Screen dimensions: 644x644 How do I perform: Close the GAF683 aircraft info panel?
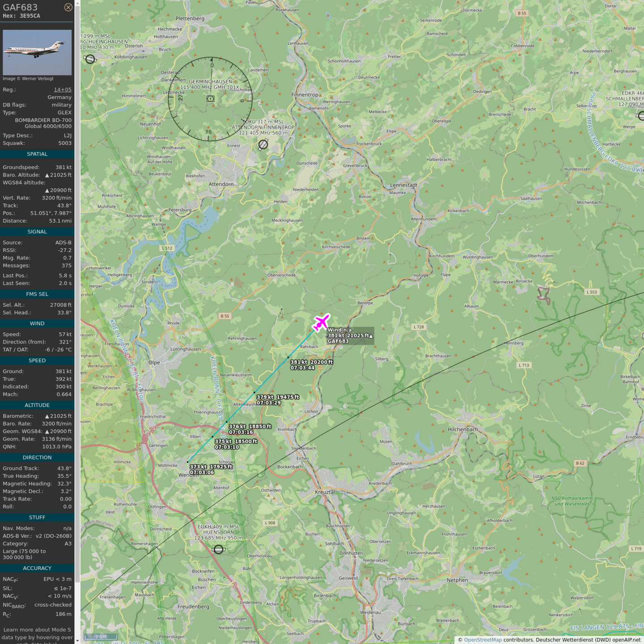tap(68, 7)
